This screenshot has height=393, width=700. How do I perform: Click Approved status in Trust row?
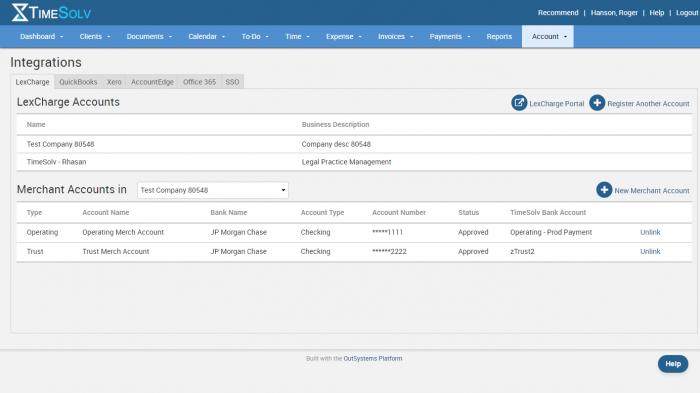473,251
